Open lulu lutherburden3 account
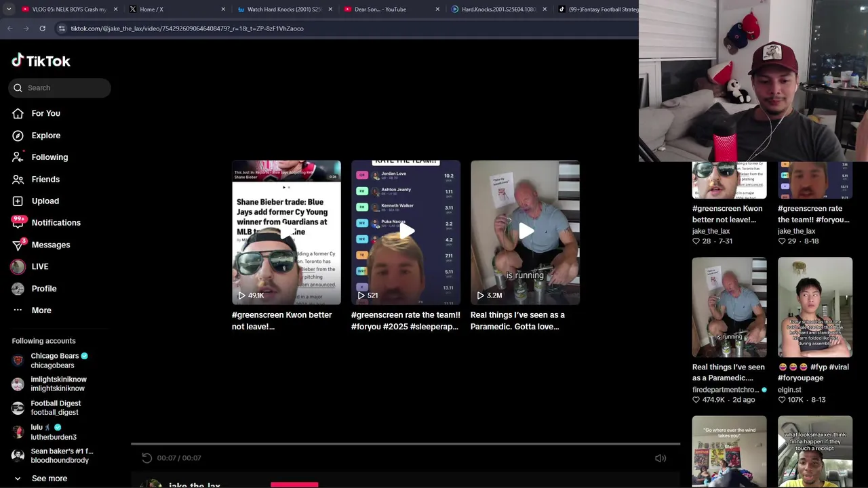The image size is (868, 488). [54, 432]
